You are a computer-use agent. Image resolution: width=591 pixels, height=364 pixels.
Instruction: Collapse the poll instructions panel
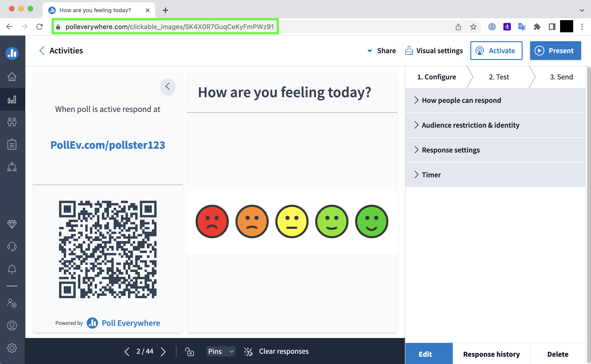[x=168, y=86]
